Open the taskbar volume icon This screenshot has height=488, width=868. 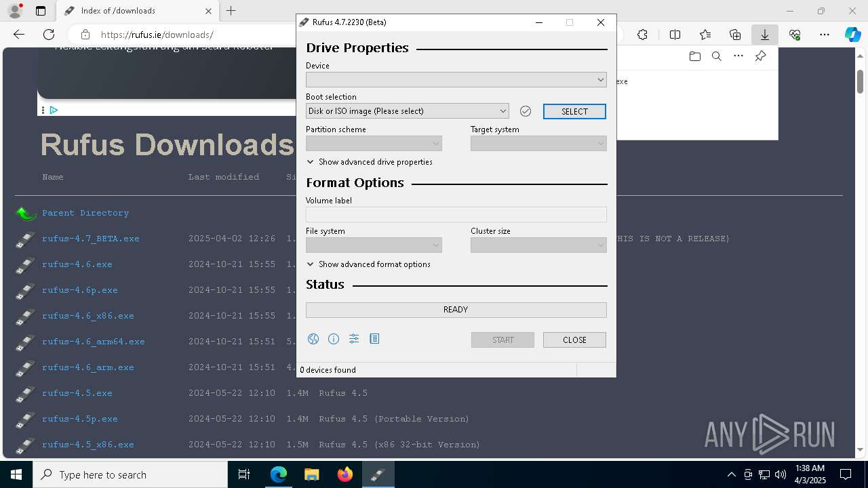tap(780, 474)
